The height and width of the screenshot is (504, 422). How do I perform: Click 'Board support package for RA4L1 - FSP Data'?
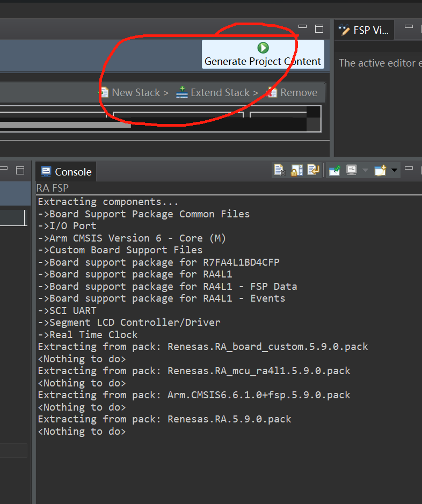point(168,287)
